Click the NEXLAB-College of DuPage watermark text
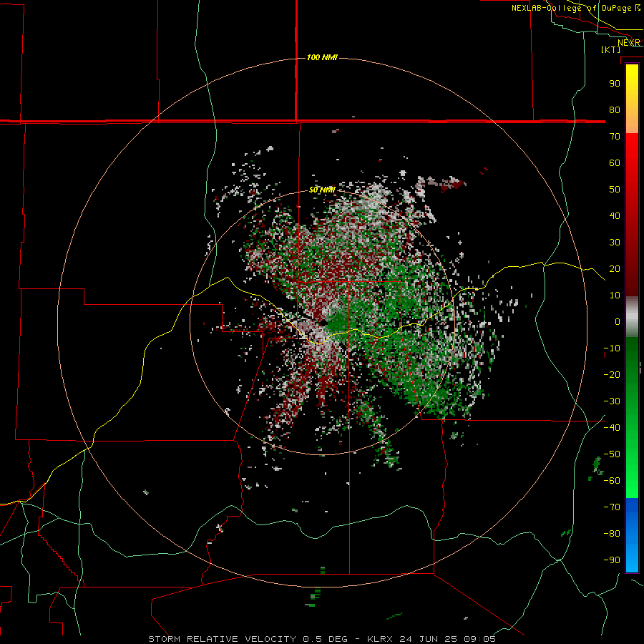This screenshot has width=644, height=644. point(575,8)
